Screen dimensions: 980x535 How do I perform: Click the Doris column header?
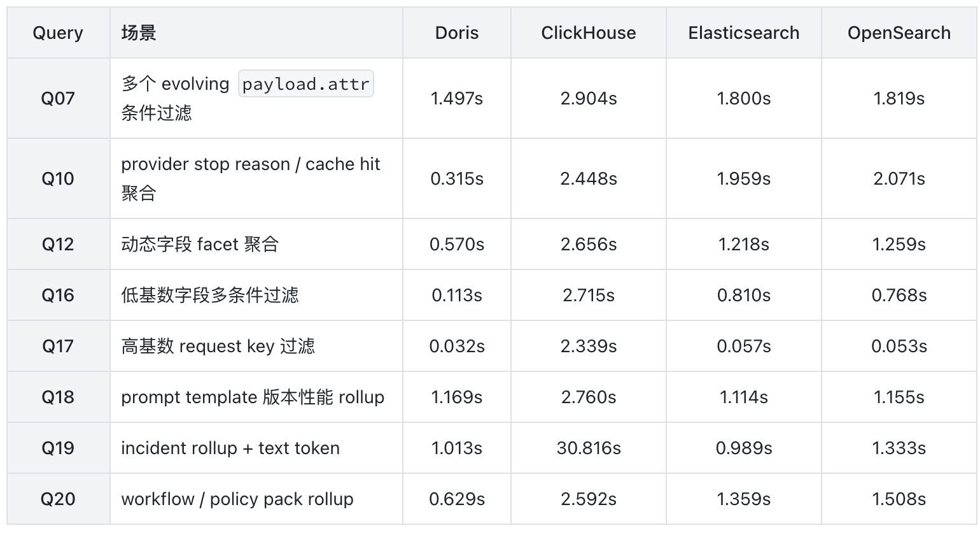457,33
